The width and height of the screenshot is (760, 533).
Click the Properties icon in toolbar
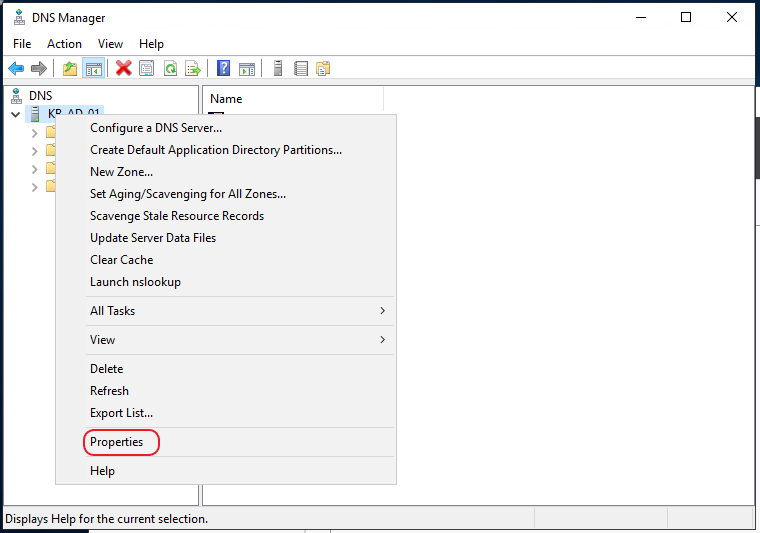[x=146, y=68]
